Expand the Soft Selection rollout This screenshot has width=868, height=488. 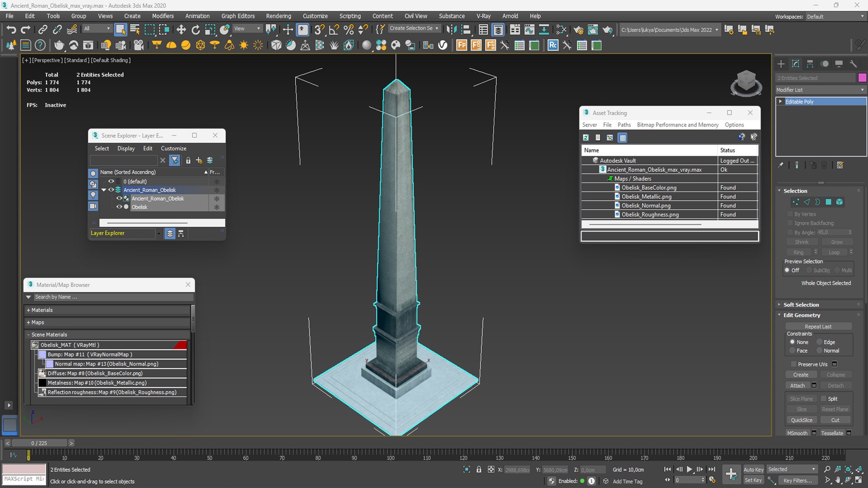801,305
